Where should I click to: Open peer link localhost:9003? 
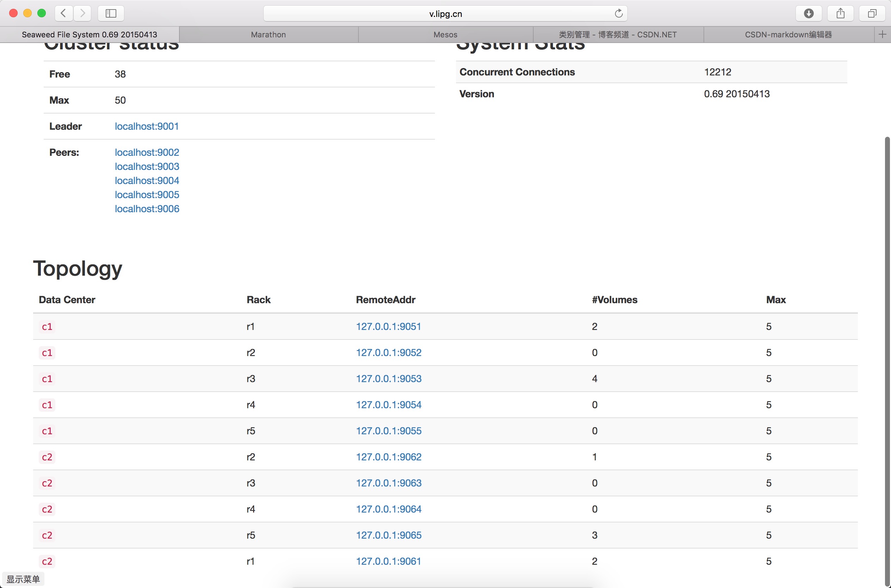click(x=147, y=166)
